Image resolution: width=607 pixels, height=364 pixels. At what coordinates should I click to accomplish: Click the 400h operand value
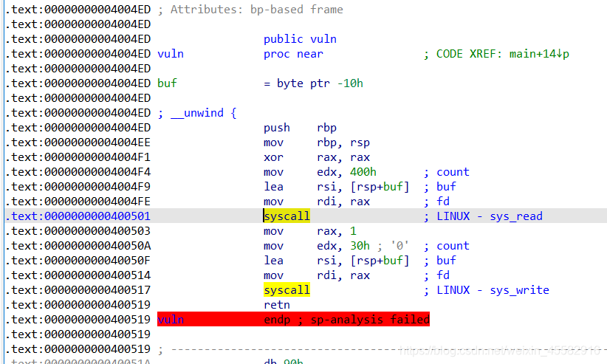tap(363, 172)
